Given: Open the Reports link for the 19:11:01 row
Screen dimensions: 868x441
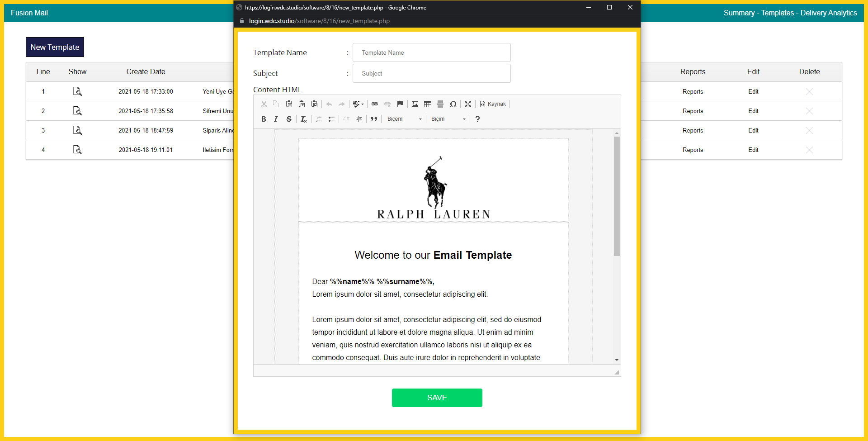Looking at the screenshot, I should pyautogui.click(x=693, y=150).
